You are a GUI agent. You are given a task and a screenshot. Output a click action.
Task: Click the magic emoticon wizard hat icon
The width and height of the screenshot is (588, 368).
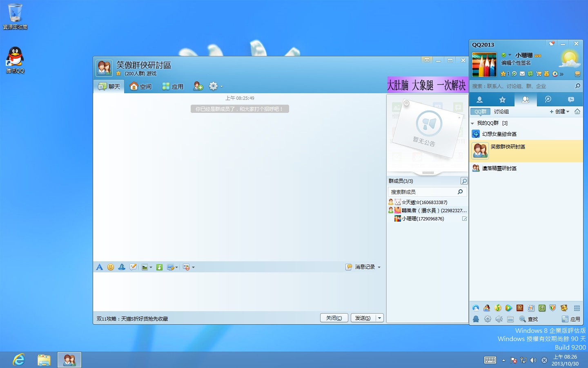[x=122, y=267]
